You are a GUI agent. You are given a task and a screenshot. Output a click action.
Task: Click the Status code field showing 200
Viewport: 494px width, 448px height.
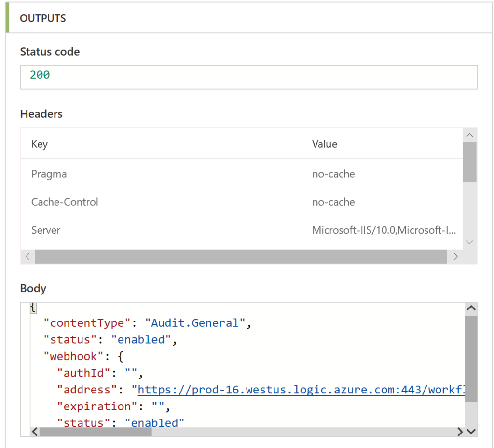[x=248, y=77]
